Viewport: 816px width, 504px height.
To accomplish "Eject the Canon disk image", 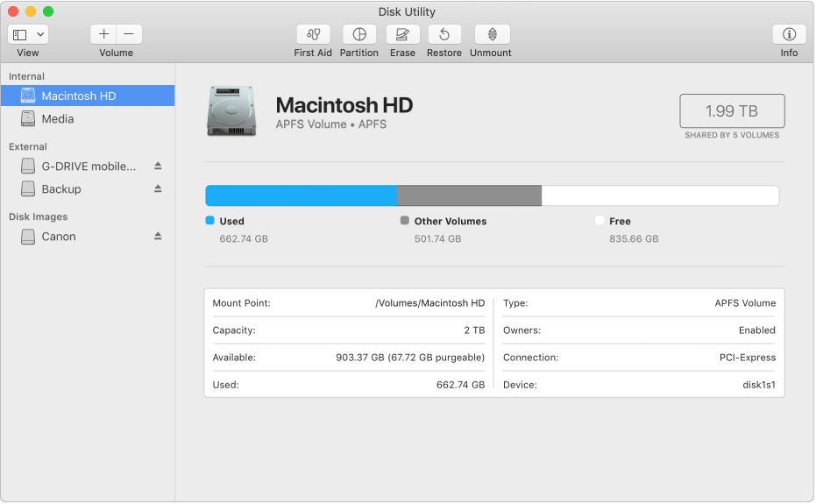I will 159,236.
